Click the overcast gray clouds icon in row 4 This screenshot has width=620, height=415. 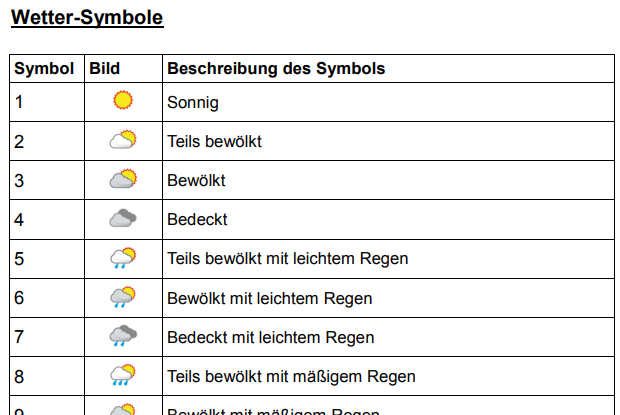[x=123, y=218]
